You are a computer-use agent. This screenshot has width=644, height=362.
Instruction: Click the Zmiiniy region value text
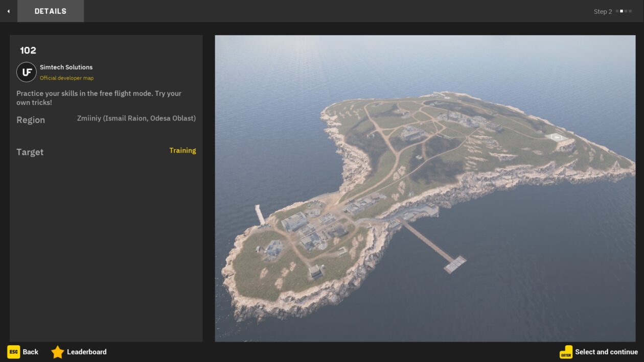click(x=136, y=118)
